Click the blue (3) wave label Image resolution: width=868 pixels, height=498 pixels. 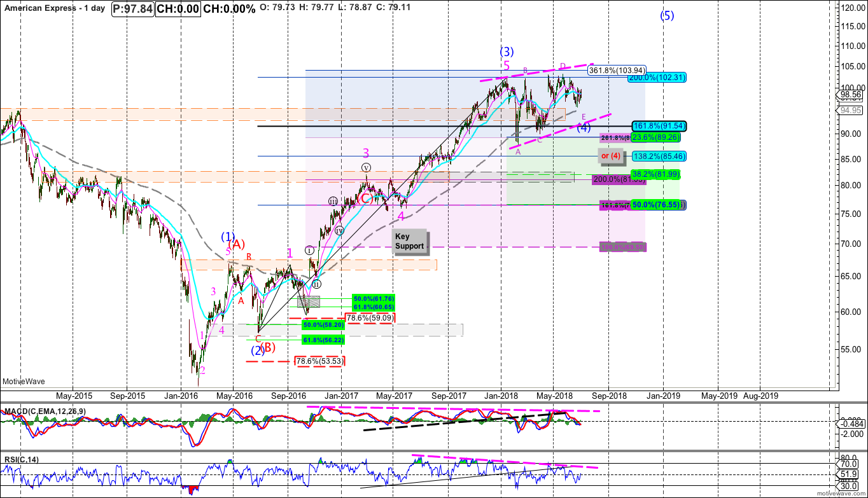pyautogui.click(x=507, y=52)
